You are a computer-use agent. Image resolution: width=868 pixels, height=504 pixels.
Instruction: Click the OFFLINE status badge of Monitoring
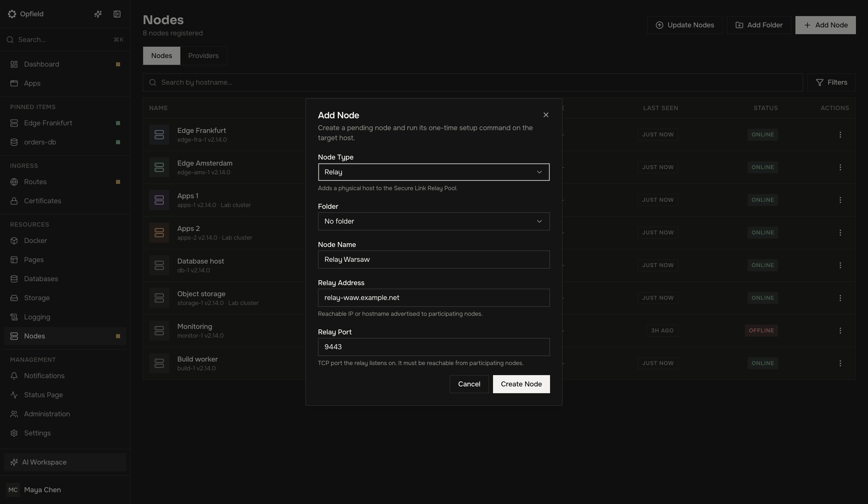(761, 331)
